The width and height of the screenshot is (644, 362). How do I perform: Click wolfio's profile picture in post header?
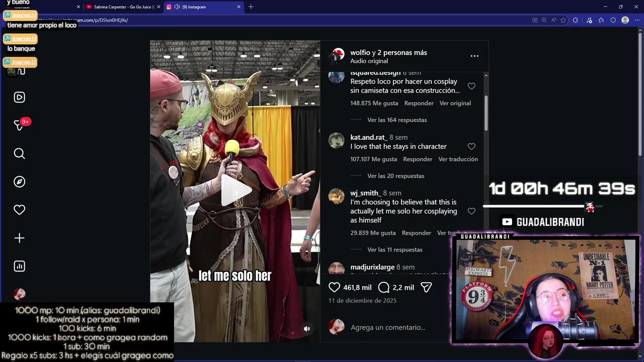point(336,56)
